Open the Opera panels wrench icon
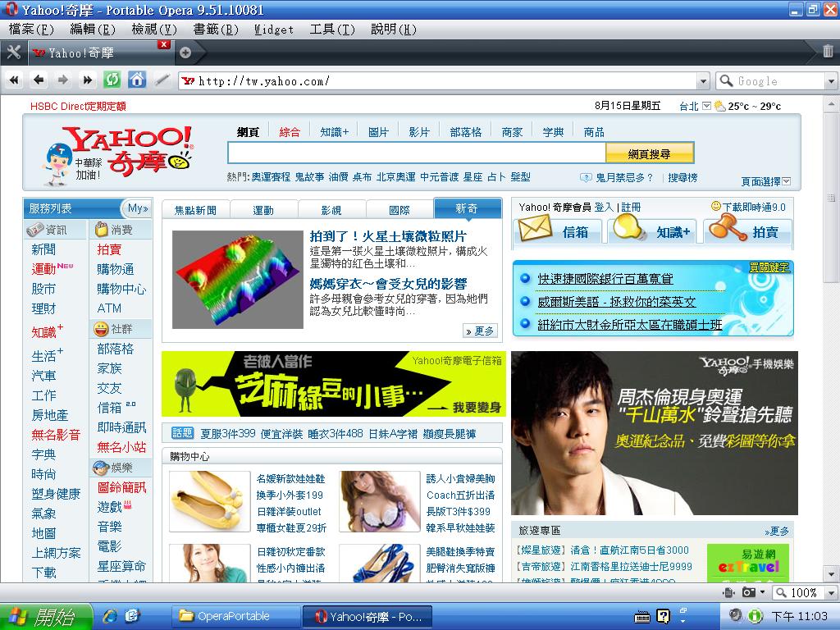 (13, 52)
